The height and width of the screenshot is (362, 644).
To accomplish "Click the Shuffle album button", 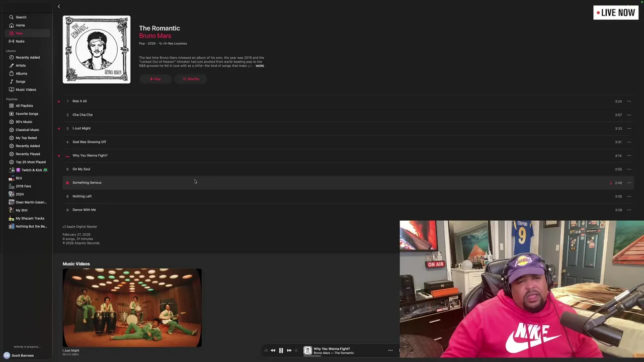I will (x=191, y=79).
